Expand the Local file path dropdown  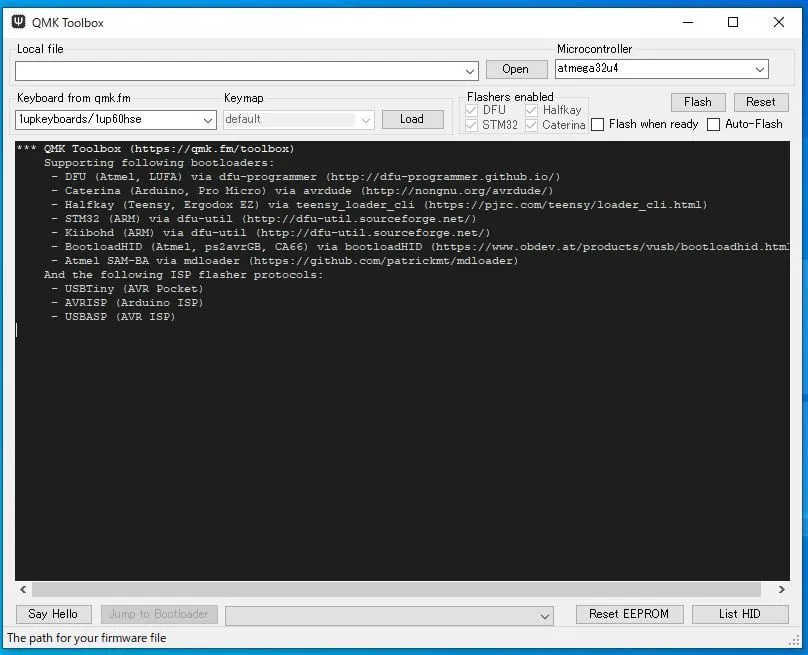point(471,71)
